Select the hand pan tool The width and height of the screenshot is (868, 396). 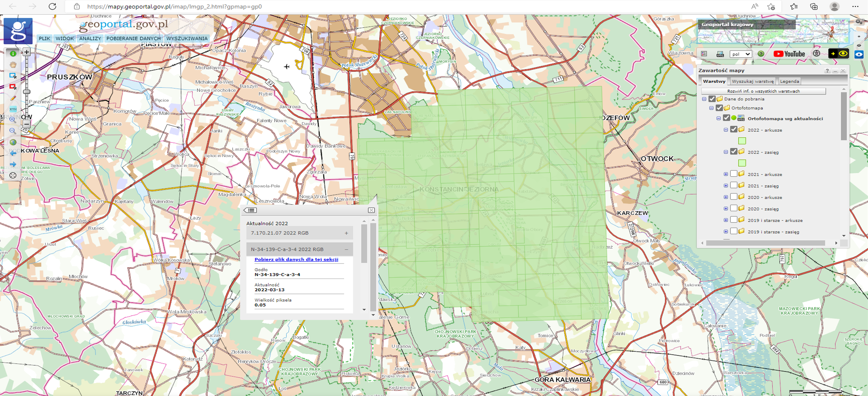(x=13, y=65)
